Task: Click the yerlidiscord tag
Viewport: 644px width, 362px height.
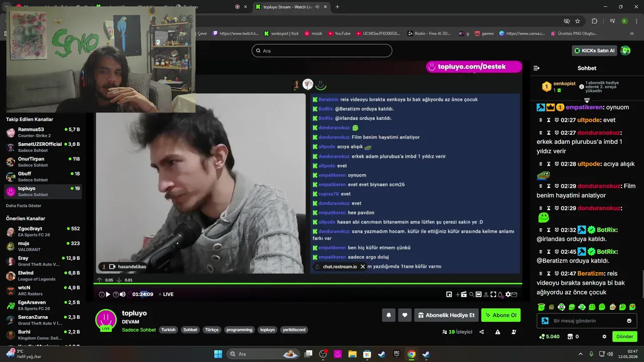Action: click(x=293, y=330)
